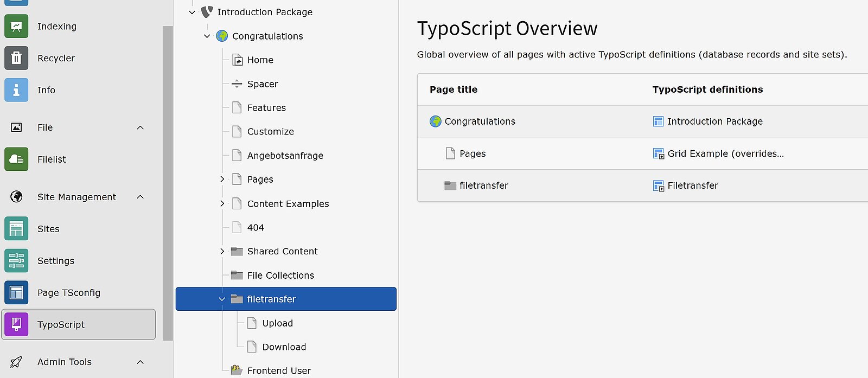Viewport: 868px width, 378px height.
Task: Open the Sites module icon
Action: 16,229
